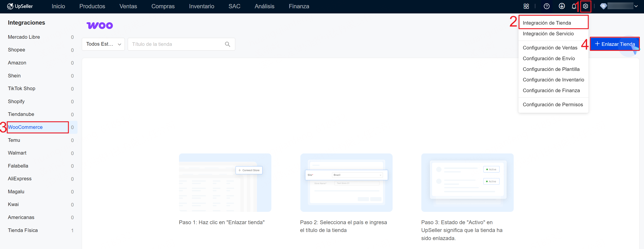Image resolution: width=644 pixels, height=249 pixels.
Task: Click the Paso 1 Connect Store thumbnail
Action: point(225,183)
